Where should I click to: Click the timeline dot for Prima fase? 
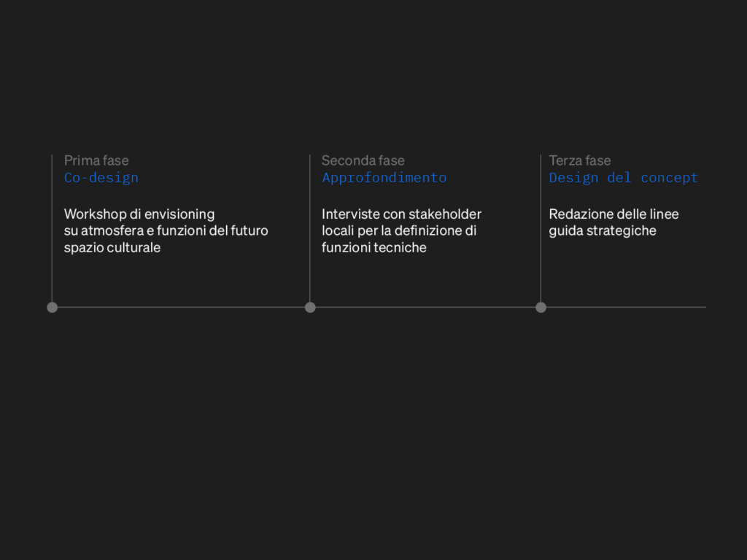click(x=52, y=307)
